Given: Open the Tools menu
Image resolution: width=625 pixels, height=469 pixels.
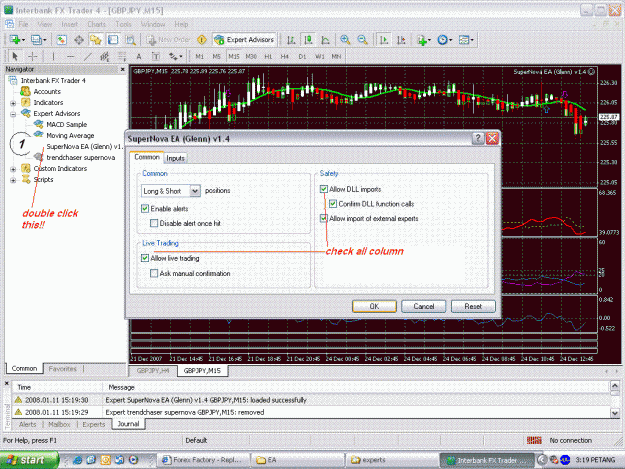Looking at the screenshot, I should (123, 24).
